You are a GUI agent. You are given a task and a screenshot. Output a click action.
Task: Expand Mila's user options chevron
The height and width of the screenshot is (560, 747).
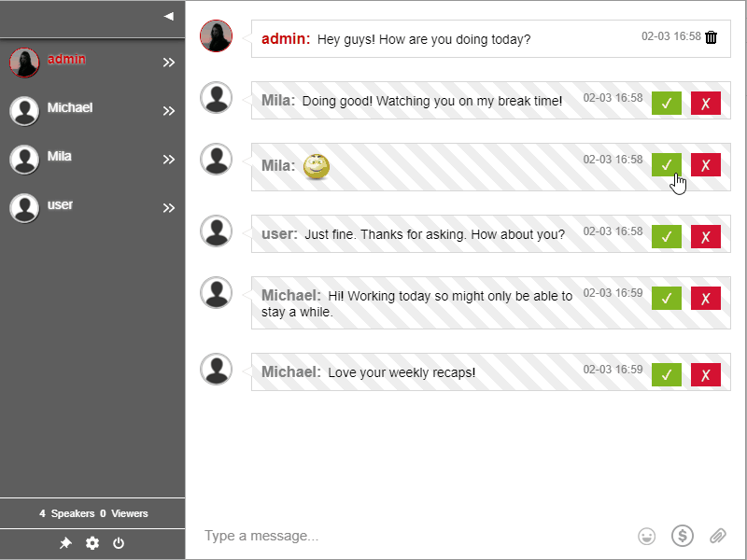tap(168, 159)
